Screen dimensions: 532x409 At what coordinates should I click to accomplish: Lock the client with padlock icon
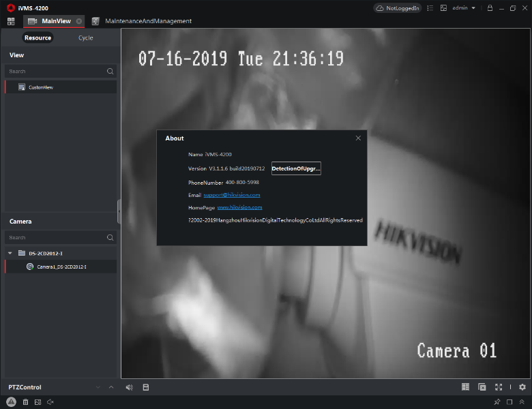tap(490, 7)
